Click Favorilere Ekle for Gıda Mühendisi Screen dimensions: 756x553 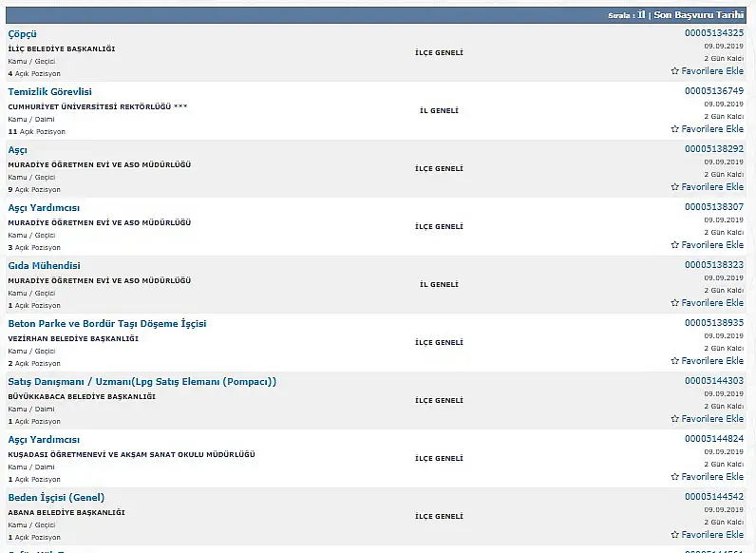712,302
